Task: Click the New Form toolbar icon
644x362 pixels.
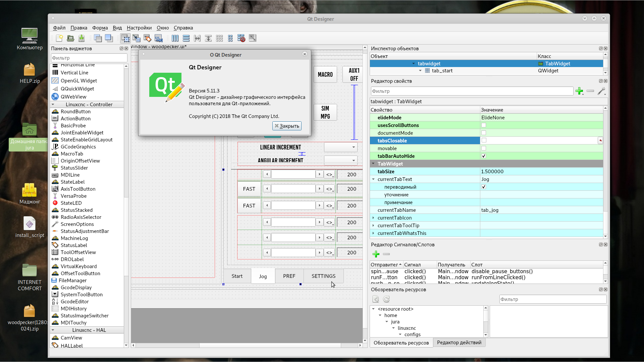Action: [x=59, y=38]
